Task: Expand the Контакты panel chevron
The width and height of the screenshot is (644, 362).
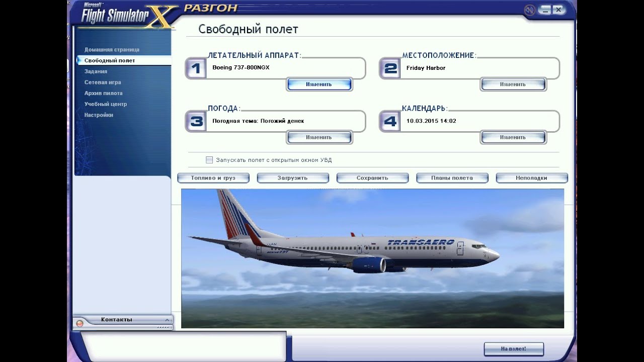Action: pyautogui.click(x=167, y=320)
